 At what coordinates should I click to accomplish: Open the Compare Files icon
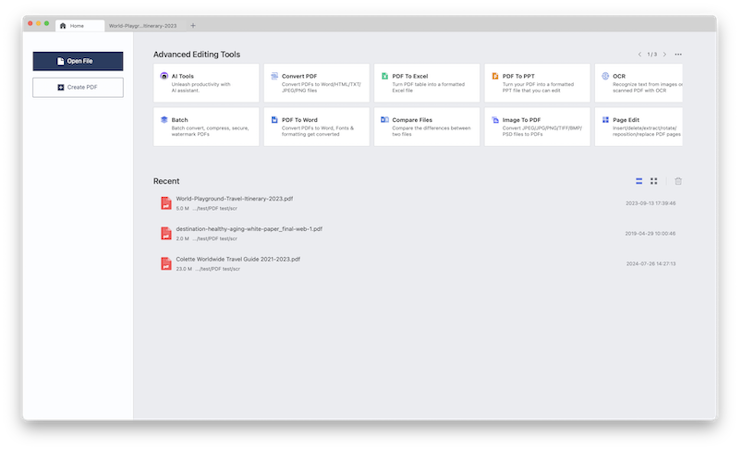pyautogui.click(x=385, y=120)
